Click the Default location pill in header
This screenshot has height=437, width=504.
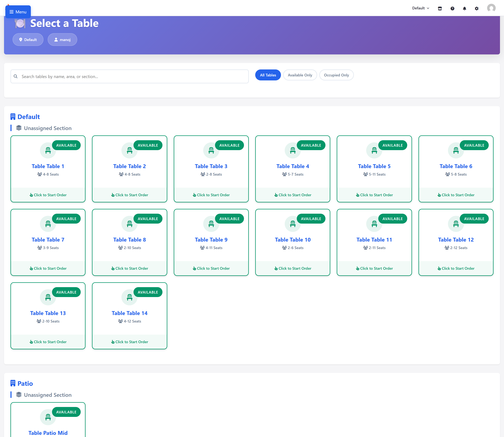point(28,40)
